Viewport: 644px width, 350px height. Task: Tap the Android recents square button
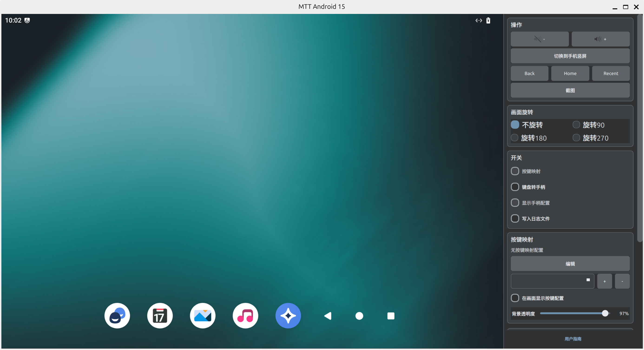point(391,316)
